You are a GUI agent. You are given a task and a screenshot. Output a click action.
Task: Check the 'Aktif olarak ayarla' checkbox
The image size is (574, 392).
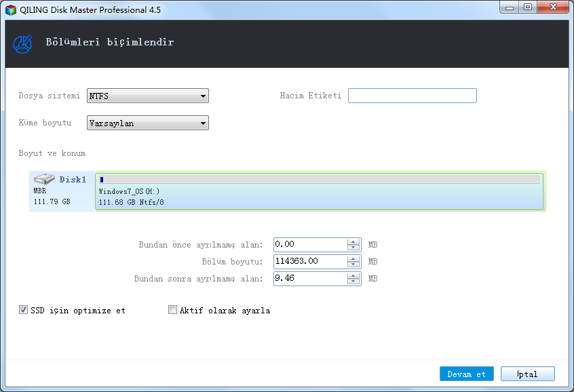click(172, 310)
